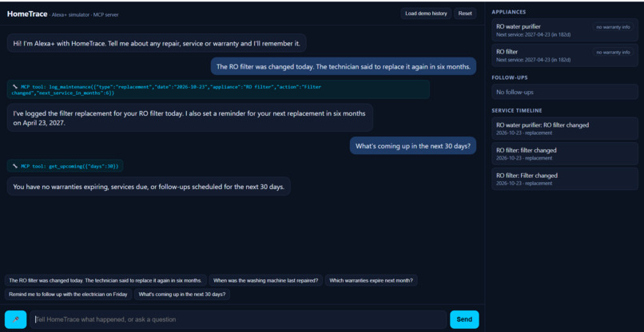644x332 pixels.
Task: Click the microphone voice input button
Action: click(x=16, y=319)
